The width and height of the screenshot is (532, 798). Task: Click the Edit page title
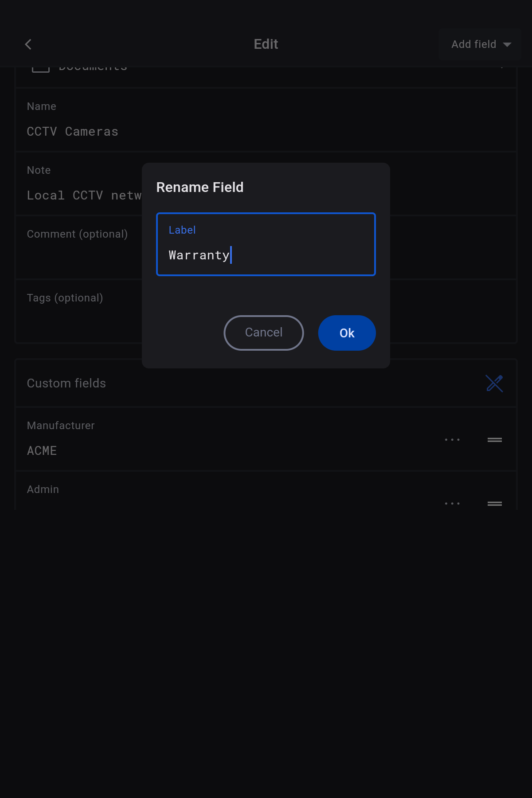(266, 44)
